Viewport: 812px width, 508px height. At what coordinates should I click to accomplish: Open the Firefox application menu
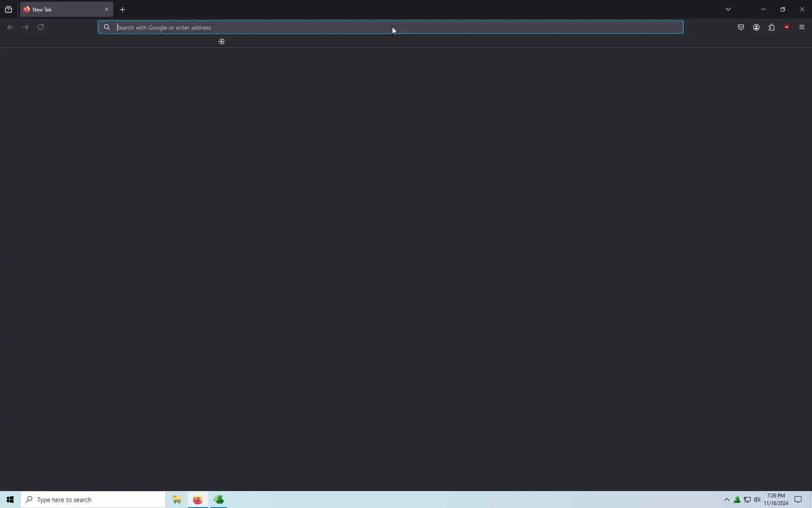[x=802, y=27]
